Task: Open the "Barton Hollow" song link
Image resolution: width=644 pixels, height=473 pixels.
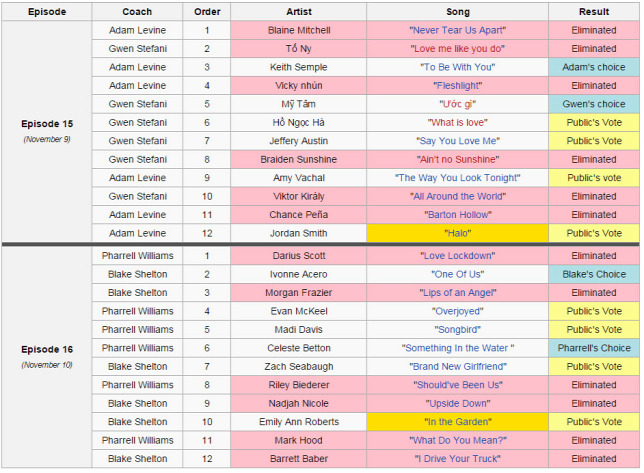Action: pos(458,215)
